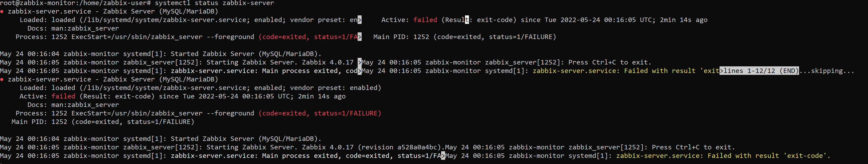Click the truncation marker after red "status=1/FA"

[x=360, y=37]
